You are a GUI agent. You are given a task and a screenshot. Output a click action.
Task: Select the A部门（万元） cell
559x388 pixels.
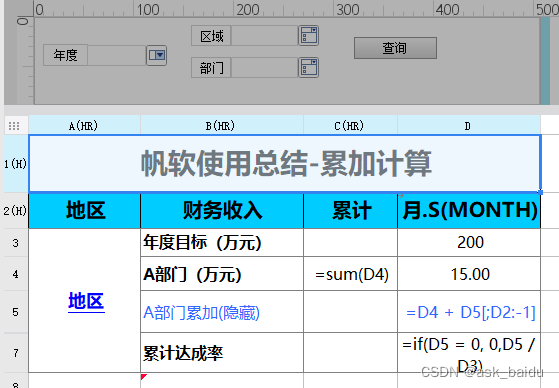pos(222,274)
